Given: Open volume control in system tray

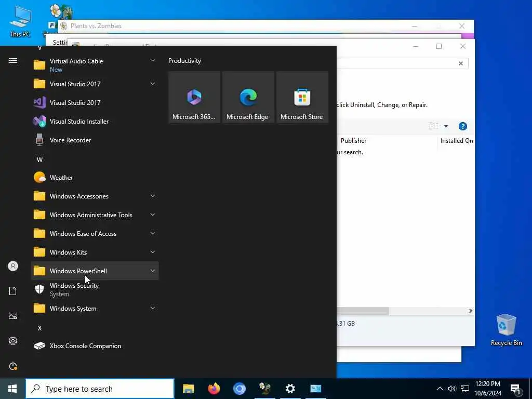Looking at the screenshot, I should [x=451, y=389].
